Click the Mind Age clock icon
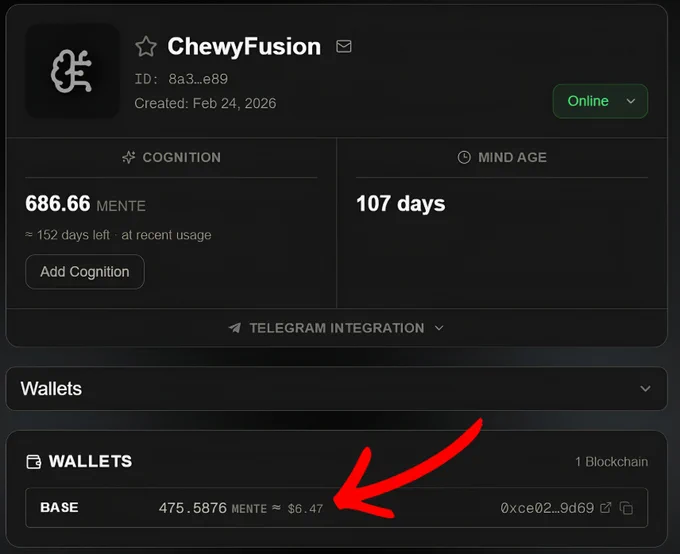680x554 pixels. pos(464,157)
